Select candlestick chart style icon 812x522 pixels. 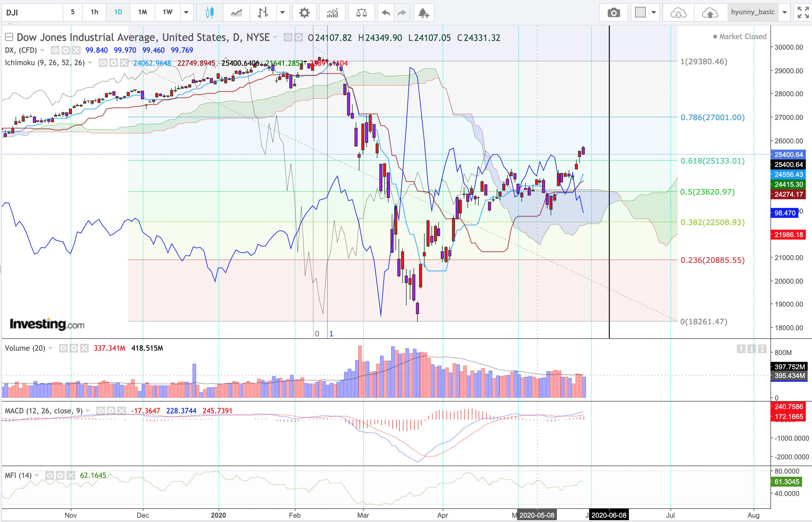[x=210, y=12]
